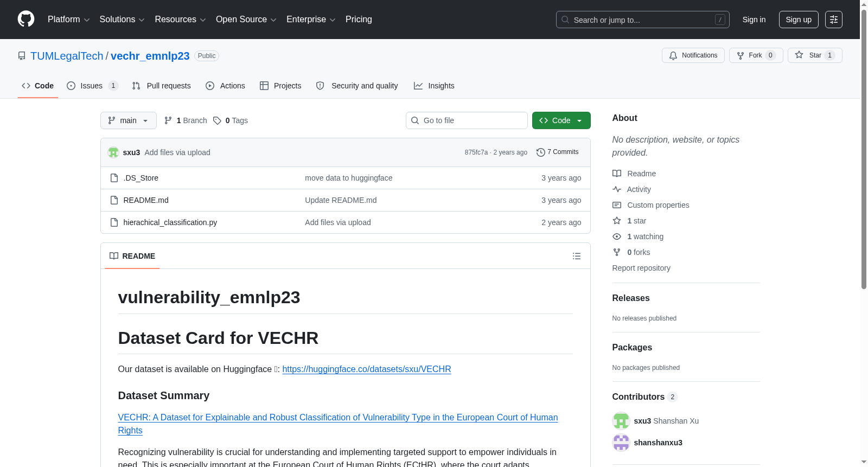This screenshot has height=467, width=868.
Task: Expand the Open Source menu
Action: coord(246,20)
